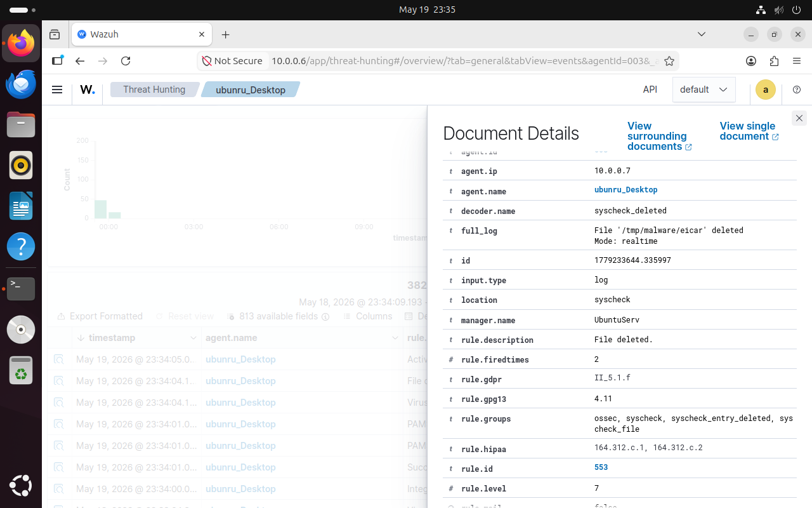The width and height of the screenshot is (812, 508).
Task: Open rule ID 553 link
Action: coord(601,467)
